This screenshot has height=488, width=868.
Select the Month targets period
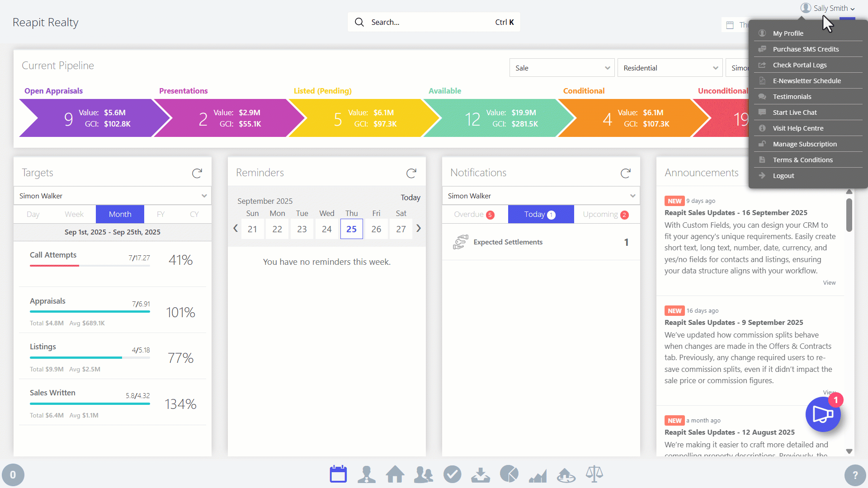click(x=120, y=214)
